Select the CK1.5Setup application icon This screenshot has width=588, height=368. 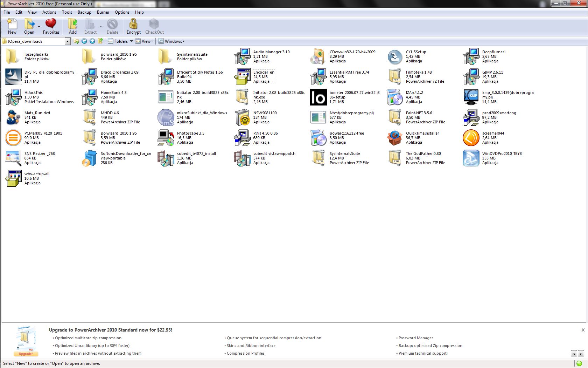point(394,56)
